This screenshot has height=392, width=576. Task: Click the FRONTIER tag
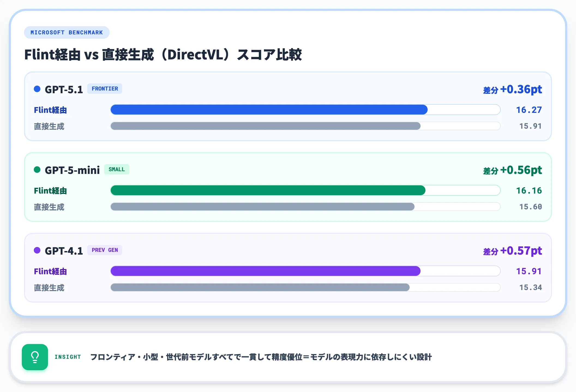[105, 89]
